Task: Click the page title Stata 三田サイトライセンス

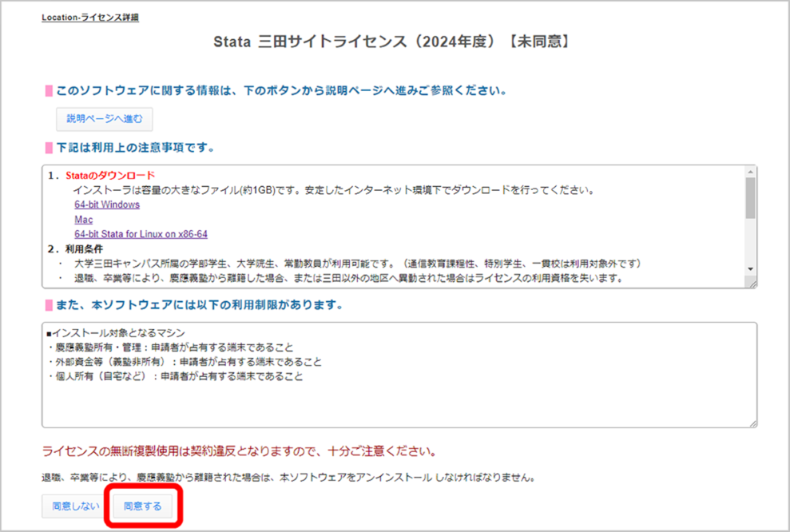Action: click(x=391, y=42)
